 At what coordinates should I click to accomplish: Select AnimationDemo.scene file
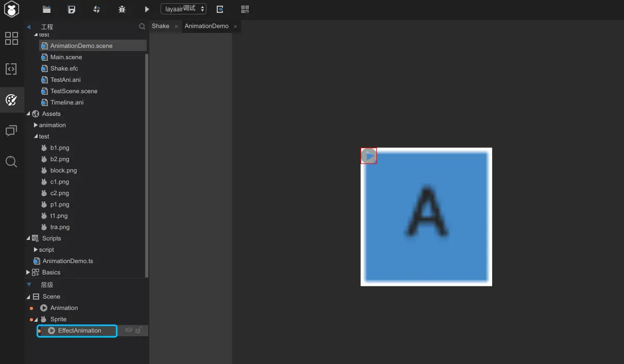[x=93, y=46]
